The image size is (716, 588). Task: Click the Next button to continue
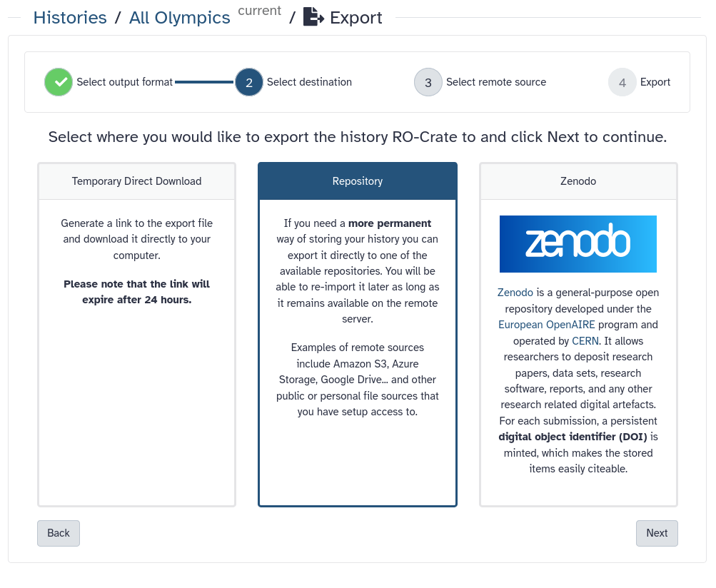pos(656,533)
